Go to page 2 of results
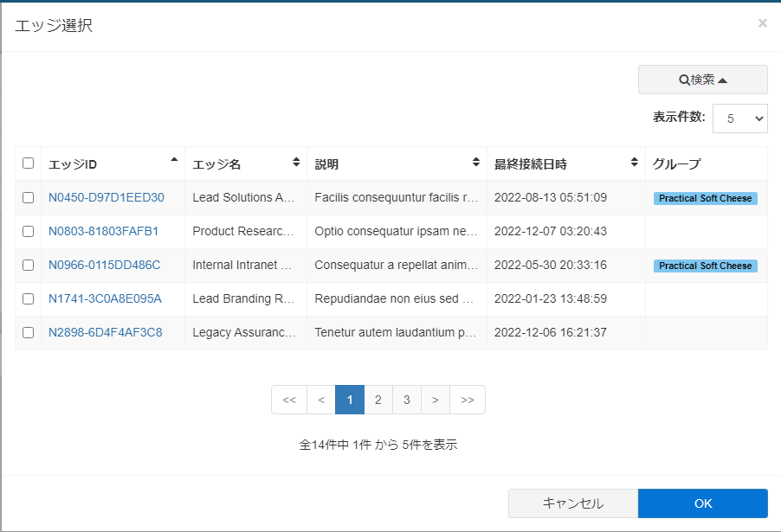Image resolution: width=781 pixels, height=532 pixels. tap(378, 400)
